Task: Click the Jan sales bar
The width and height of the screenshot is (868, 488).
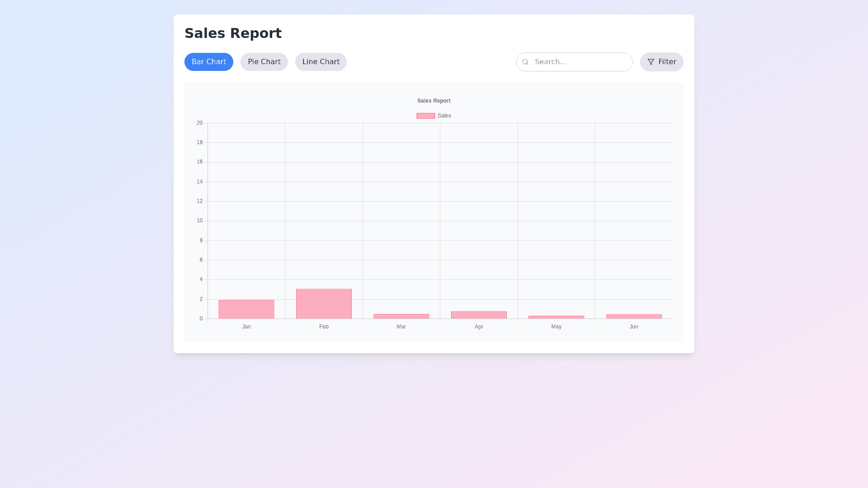Action: (x=246, y=310)
